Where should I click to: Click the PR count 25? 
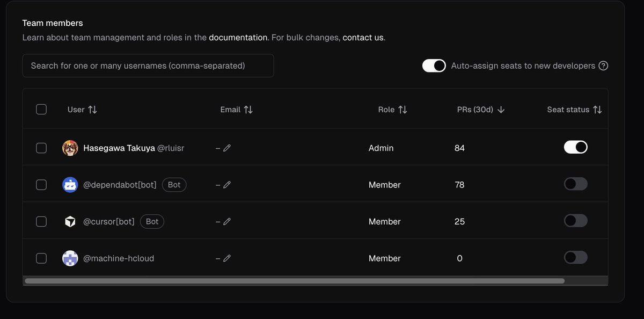pyautogui.click(x=459, y=221)
